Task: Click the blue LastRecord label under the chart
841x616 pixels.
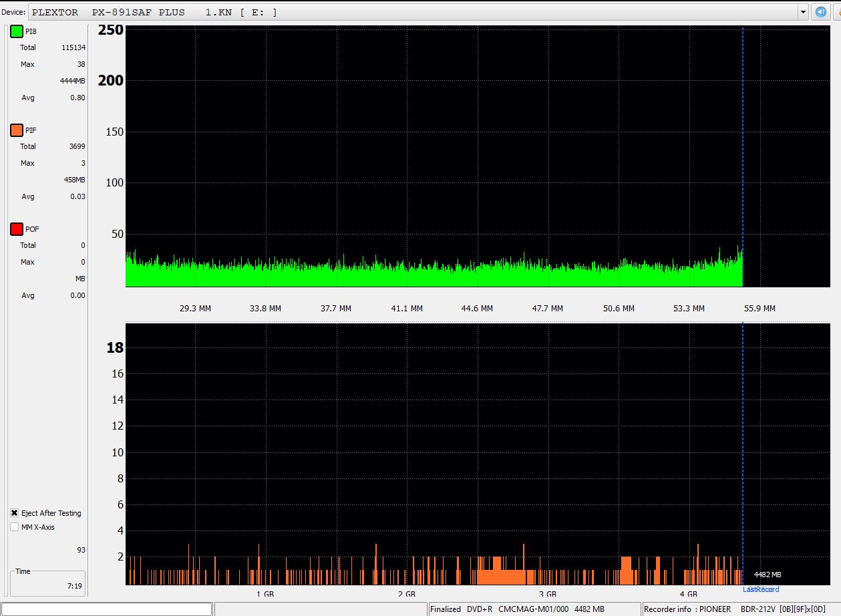Action: tap(761, 589)
